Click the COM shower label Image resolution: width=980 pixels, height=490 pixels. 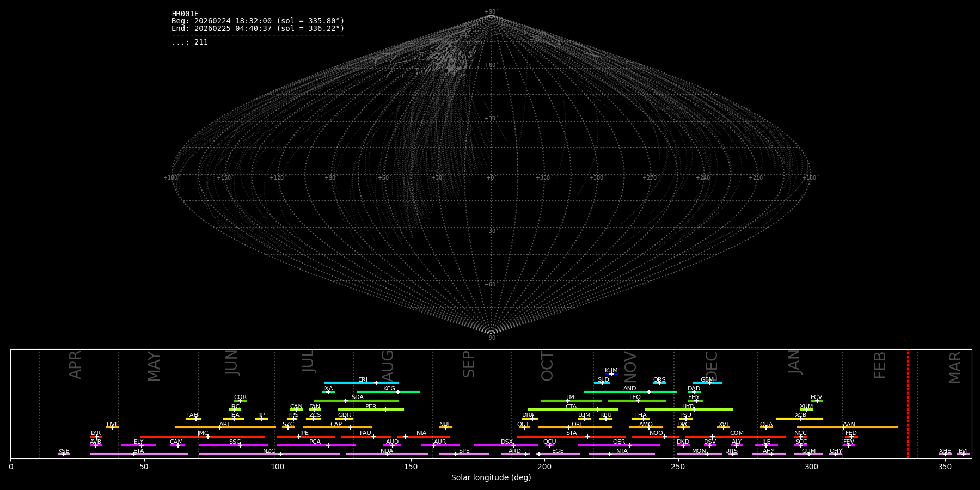pos(737,433)
